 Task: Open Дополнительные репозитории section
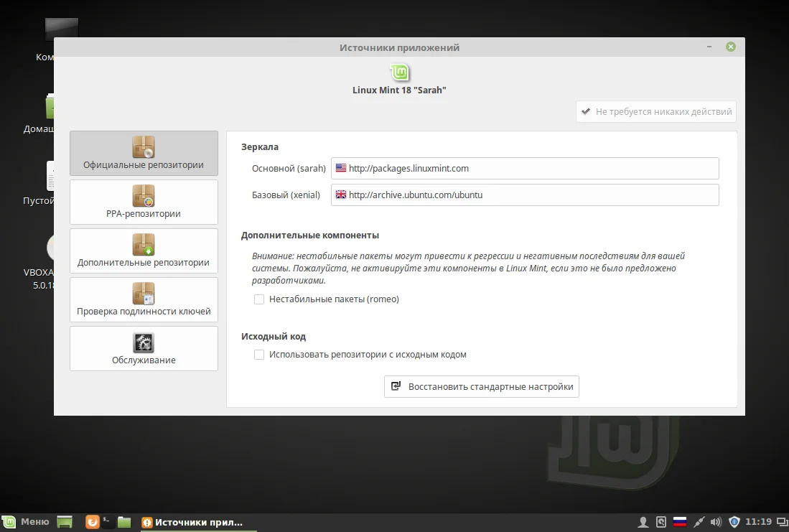(144, 251)
